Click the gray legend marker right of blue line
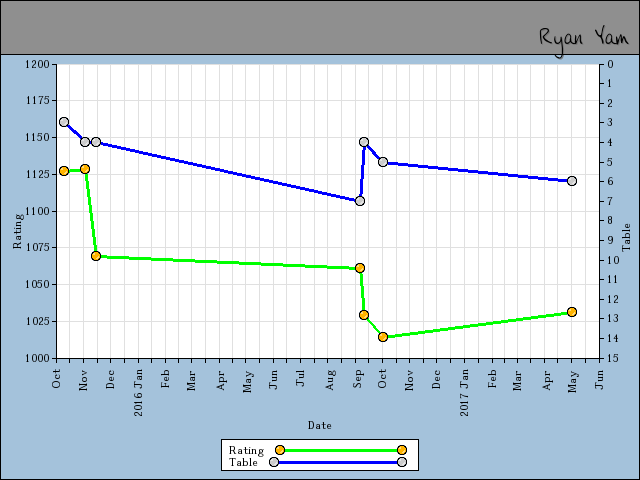 point(402,462)
